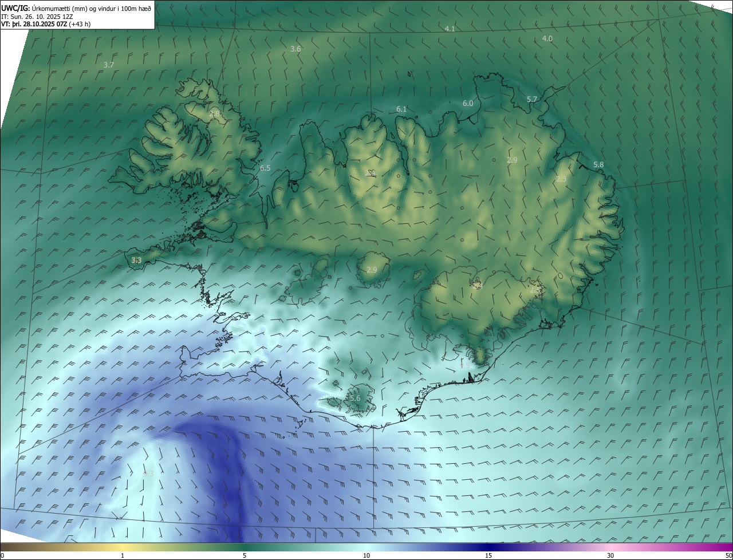Click the 4.1 value label on the map
The width and height of the screenshot is (733, 560).
click(450, 29)
